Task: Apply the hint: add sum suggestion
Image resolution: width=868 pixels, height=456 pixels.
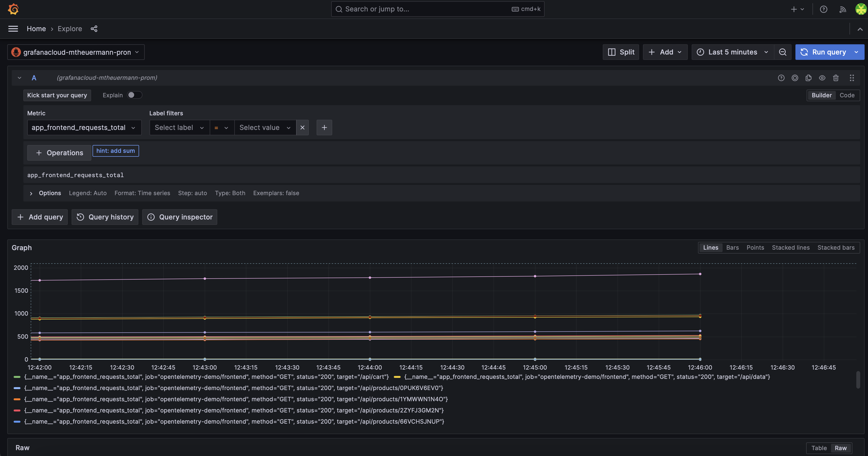Action: [x=116, y=151]
